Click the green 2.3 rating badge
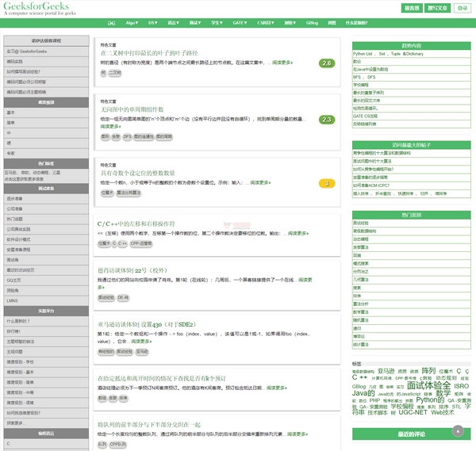The image size is (476, 451). pos(327,120)
